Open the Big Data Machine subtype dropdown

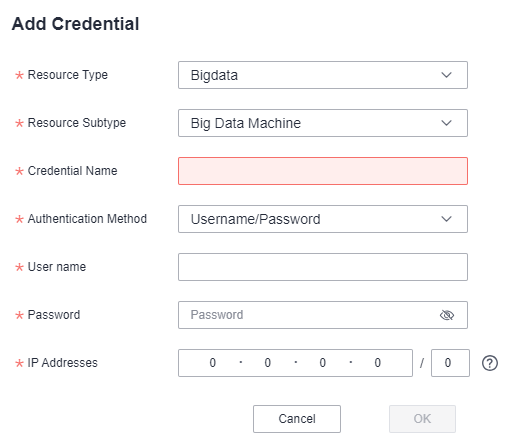click(323, 123)
